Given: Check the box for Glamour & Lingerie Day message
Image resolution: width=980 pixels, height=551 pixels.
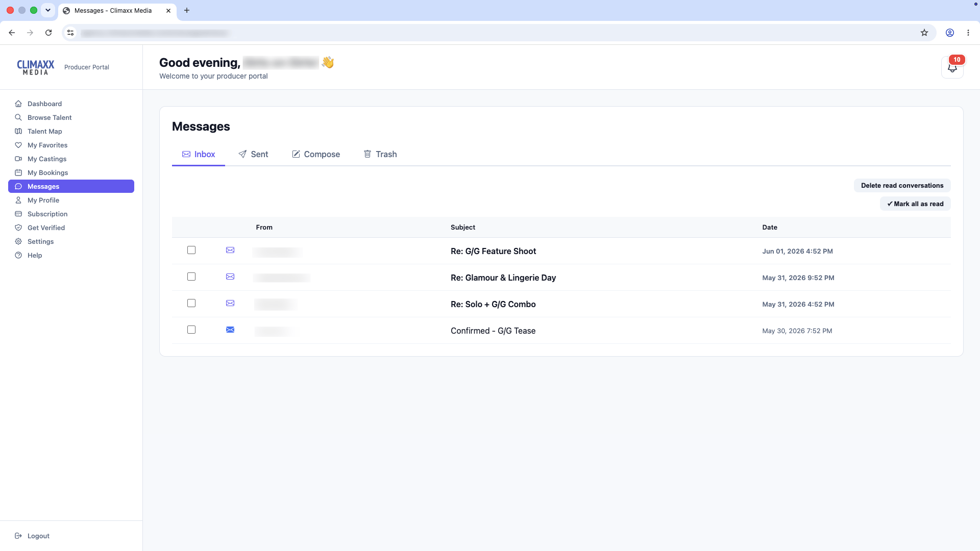Looking at the screenshot, I should pyautogui.click(x=191, y=277).
